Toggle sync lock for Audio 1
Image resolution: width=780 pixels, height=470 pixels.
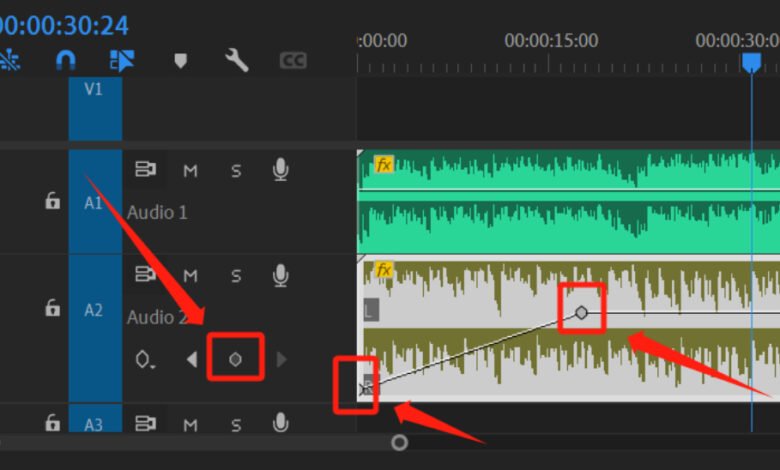pyautogui.click(x=145, y=169)
